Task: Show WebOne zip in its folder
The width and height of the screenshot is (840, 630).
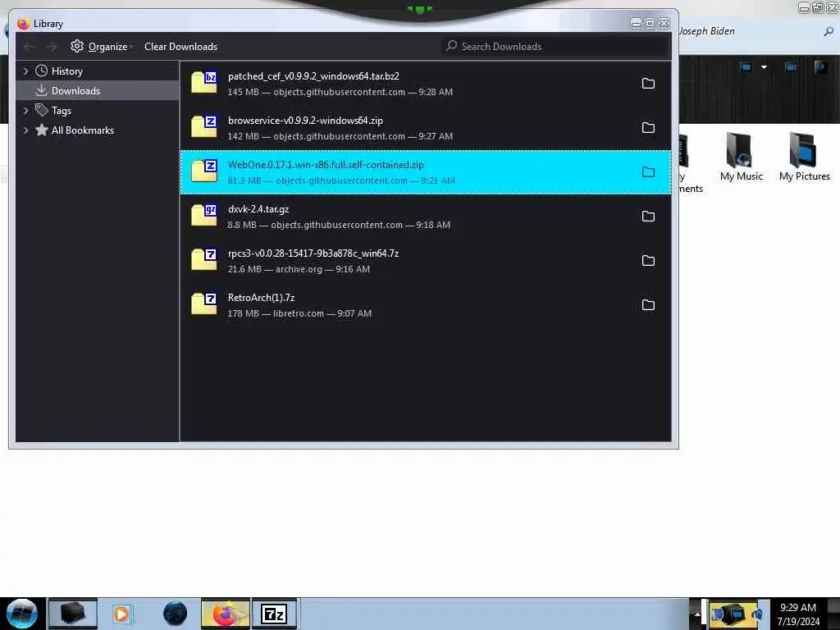Action: pyautogui.click(x=648, y=172)
